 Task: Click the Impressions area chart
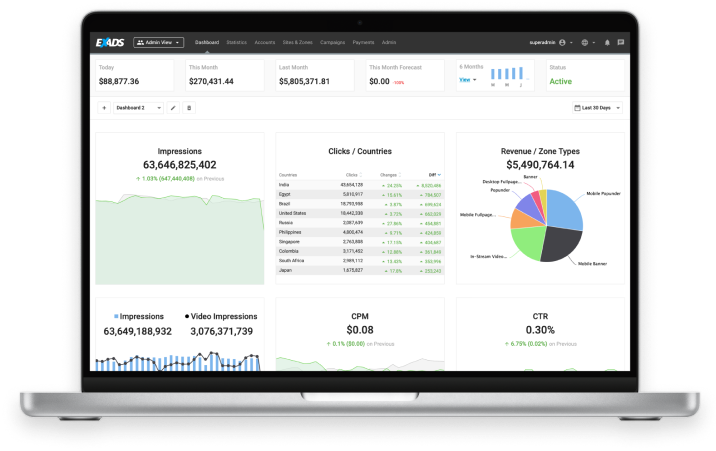pos(179,240)
